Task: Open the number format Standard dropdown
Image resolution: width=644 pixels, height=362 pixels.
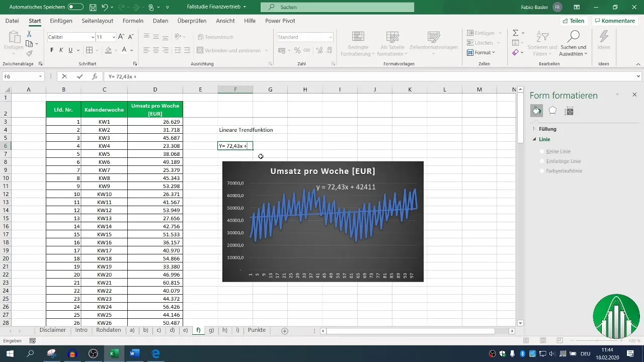Action: 331,37
